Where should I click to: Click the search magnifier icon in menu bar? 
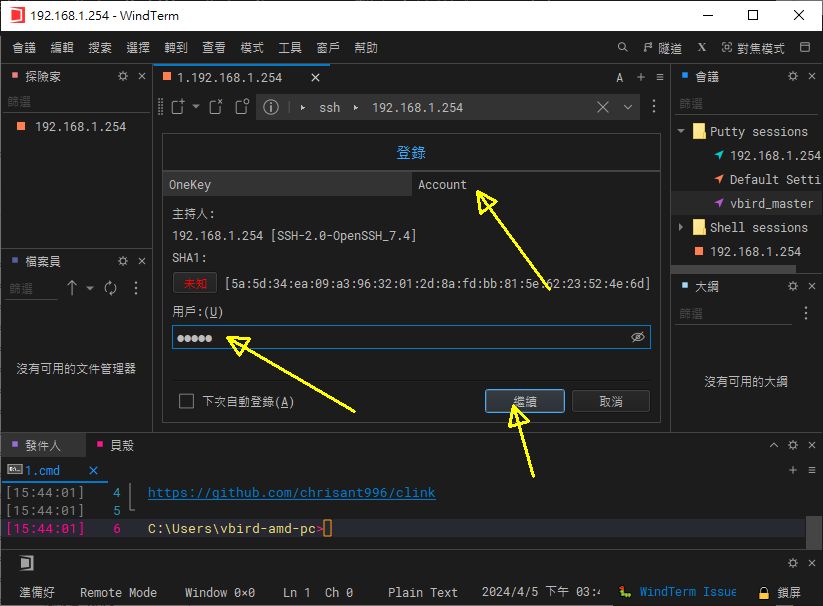click(623, 48)
